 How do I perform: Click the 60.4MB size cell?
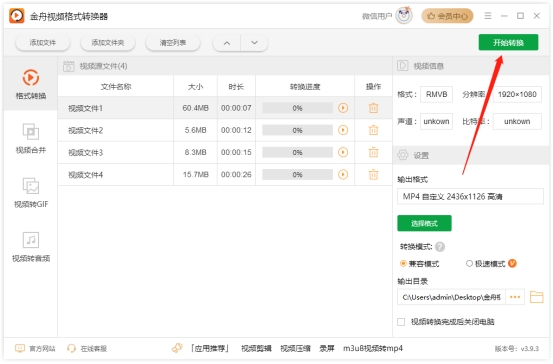coord(195,108)
